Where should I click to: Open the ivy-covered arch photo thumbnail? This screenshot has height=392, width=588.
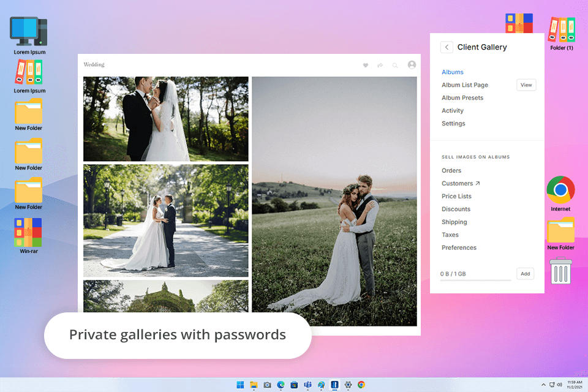click(x=166, y=296)
